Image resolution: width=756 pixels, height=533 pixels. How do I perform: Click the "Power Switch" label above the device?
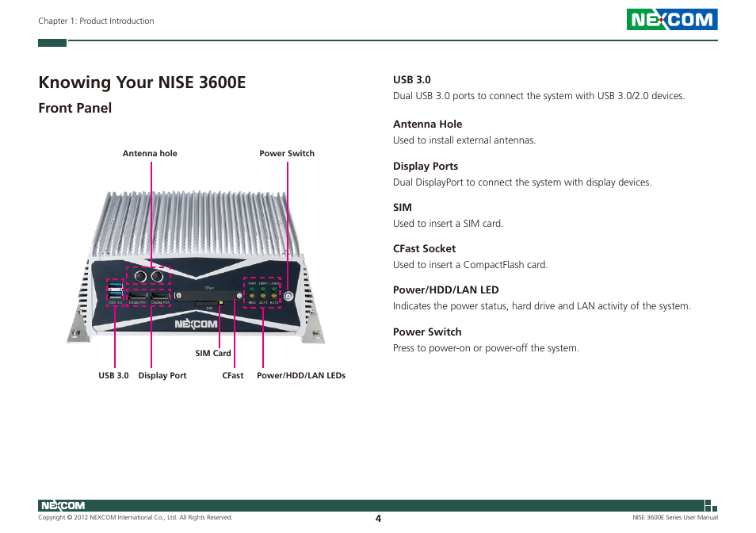click(287, 153)
